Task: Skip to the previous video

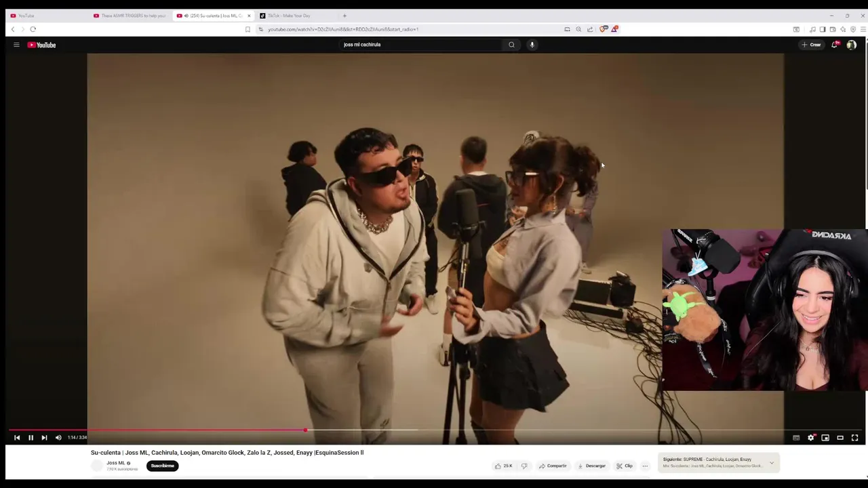Action: pyautogui.click(x=17, y=438)
